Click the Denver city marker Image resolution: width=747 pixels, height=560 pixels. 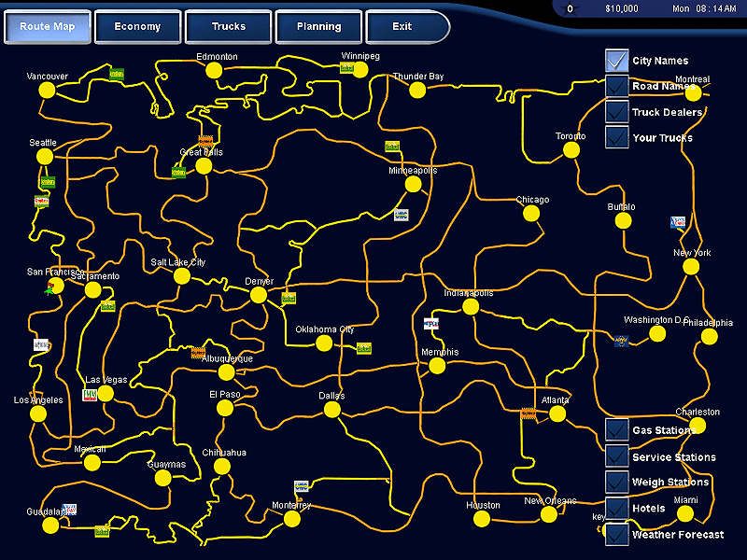coord(259,295)
